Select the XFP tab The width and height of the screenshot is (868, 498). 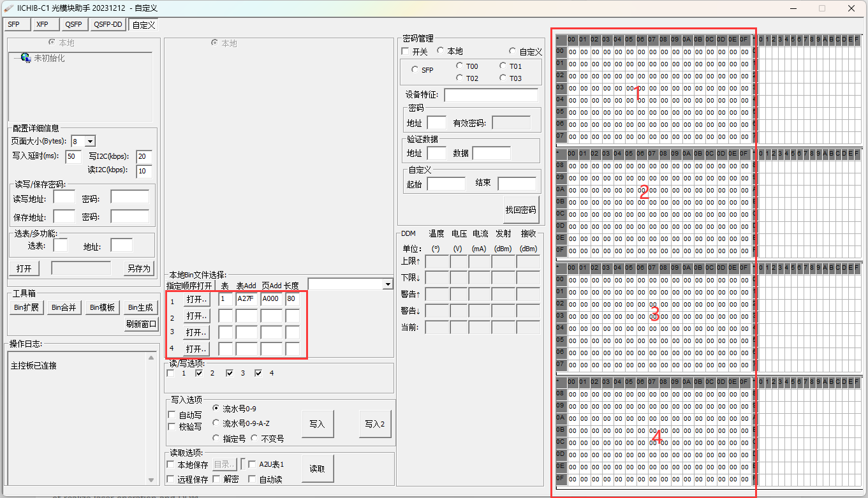(45, 24)
